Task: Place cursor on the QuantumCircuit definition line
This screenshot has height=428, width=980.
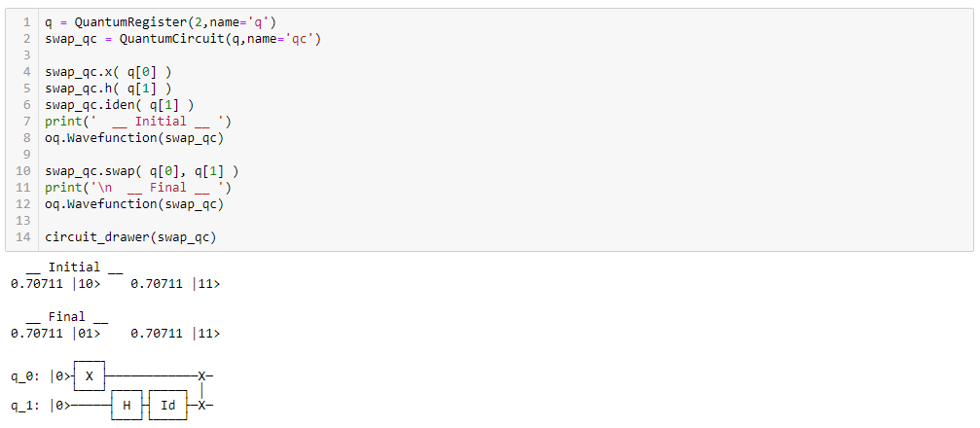Action: 183,39
